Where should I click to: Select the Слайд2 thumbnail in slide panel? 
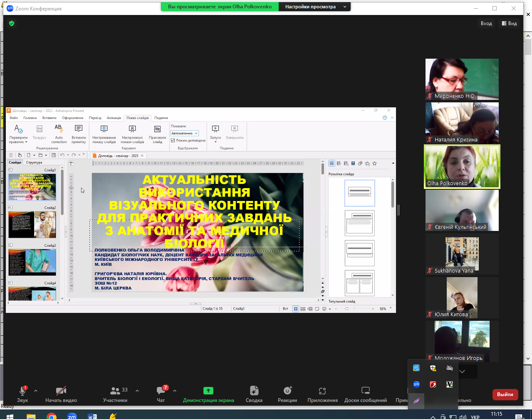32,225
